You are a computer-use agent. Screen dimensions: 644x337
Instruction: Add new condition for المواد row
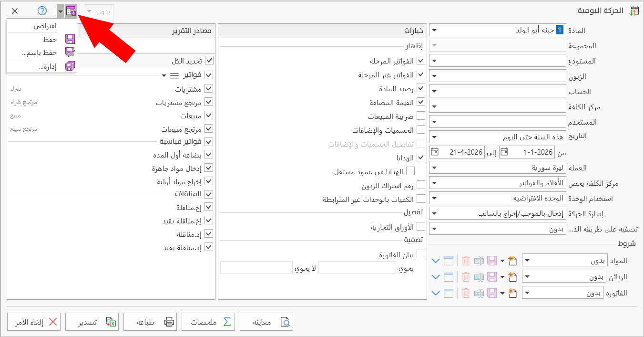(x=512, y=261)
